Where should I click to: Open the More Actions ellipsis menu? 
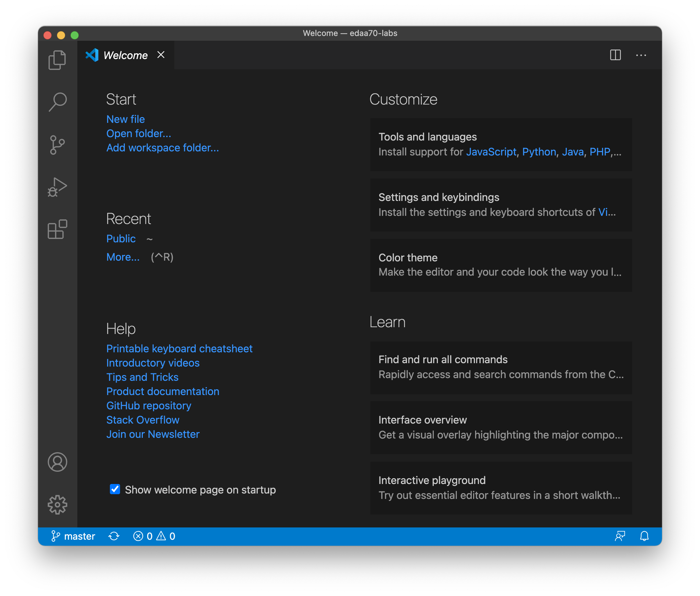point(641,55)
